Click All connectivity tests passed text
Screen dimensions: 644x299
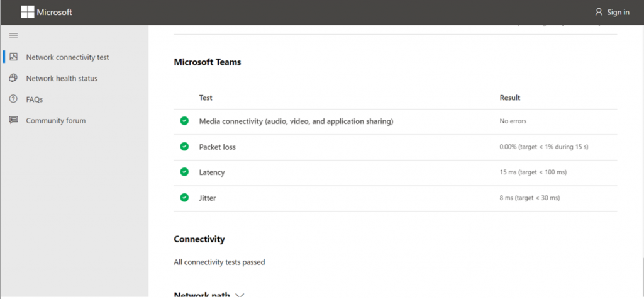[x=219, y=262]
